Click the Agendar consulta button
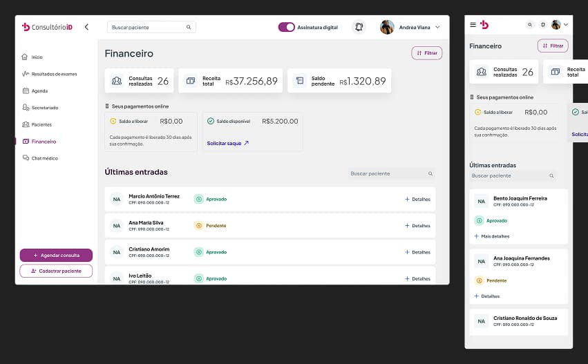The image size is (588, 364). [56, 255]
